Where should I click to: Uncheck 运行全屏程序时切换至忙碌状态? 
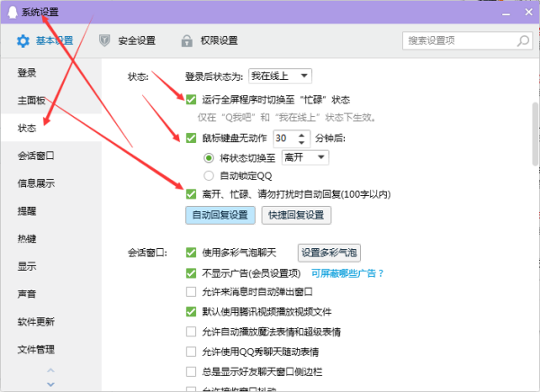191,100
